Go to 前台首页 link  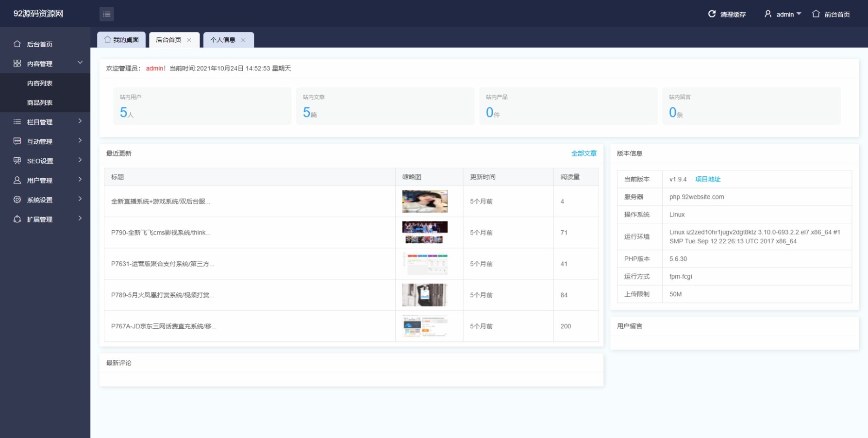click(x=831, y=14)
